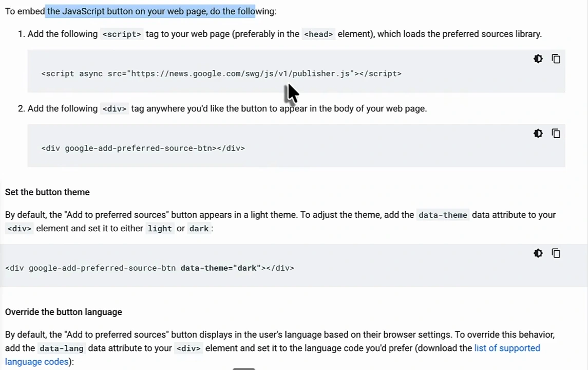Image resolution: width=588 pixels, height=370 pixels.
Task: Click the script async src code line
Action: click(x=221, y=73)
